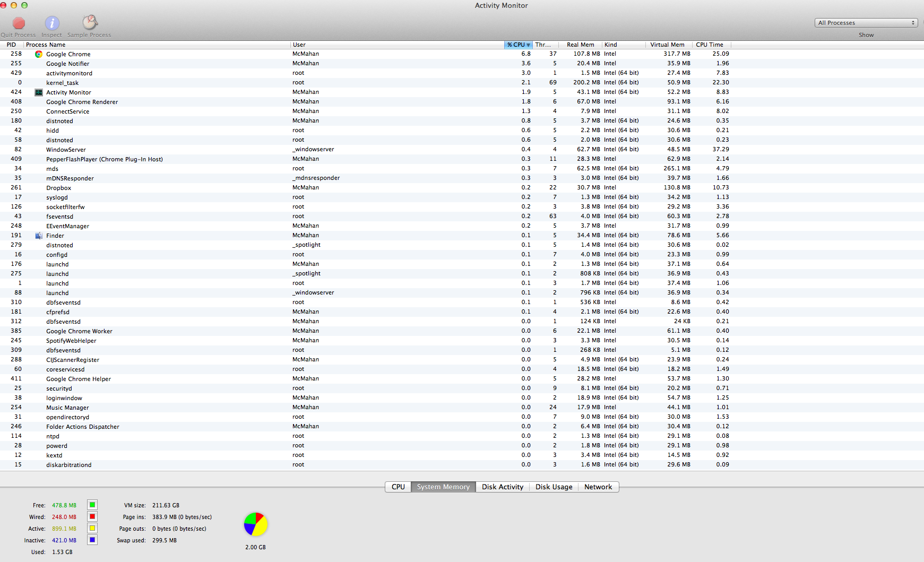Sort by the CPU Time column header

[x=712, y=45]
